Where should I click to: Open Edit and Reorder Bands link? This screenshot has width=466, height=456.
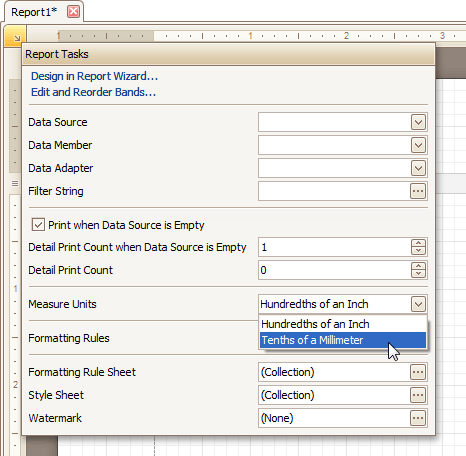(93, 92)
